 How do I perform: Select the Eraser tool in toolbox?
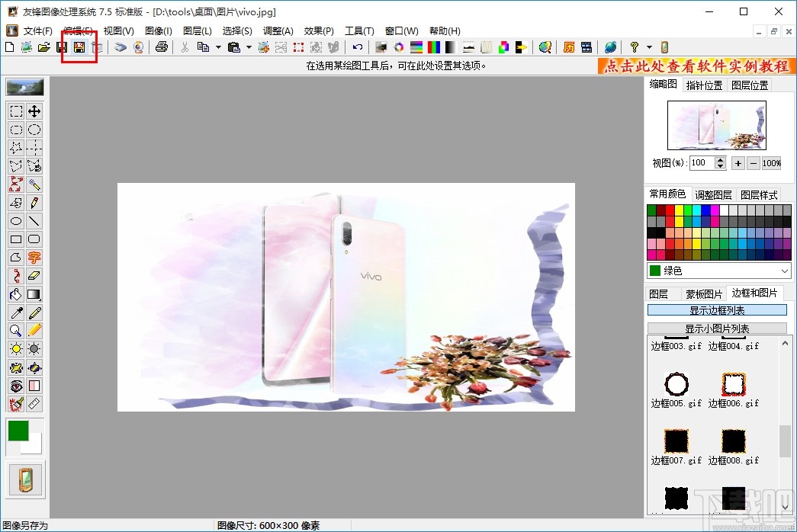34,276
